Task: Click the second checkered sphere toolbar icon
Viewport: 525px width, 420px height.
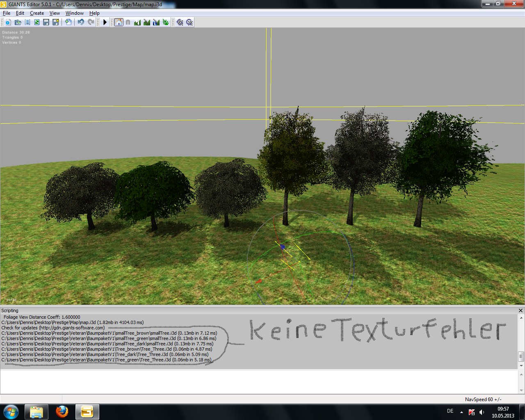Action: point(189,22)
